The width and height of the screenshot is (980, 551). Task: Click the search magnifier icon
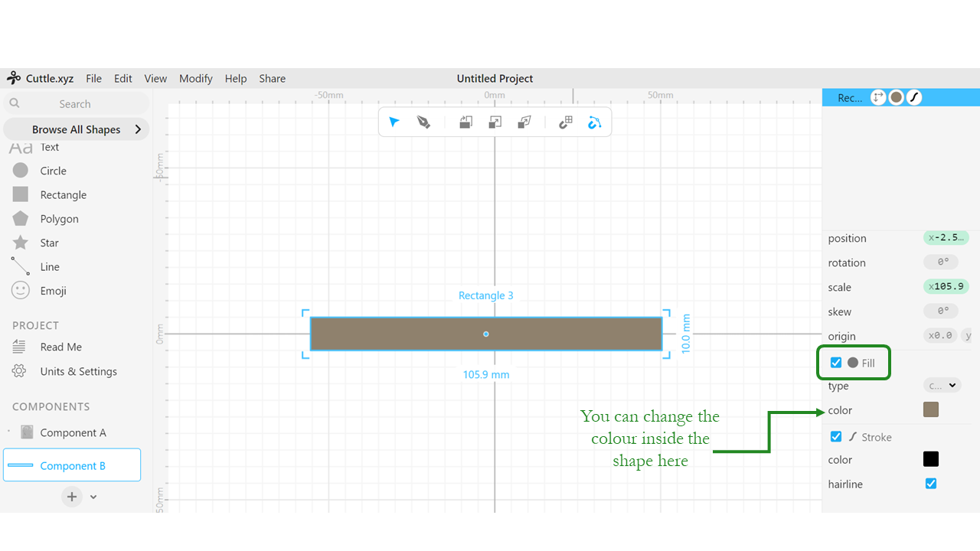(15, 103)
